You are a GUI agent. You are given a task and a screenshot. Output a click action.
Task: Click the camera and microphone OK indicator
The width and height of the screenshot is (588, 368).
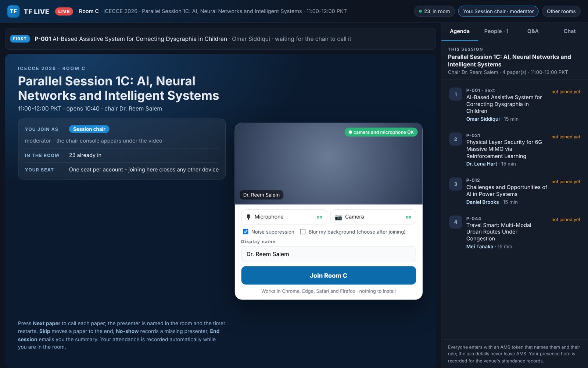tap(381, 132)
